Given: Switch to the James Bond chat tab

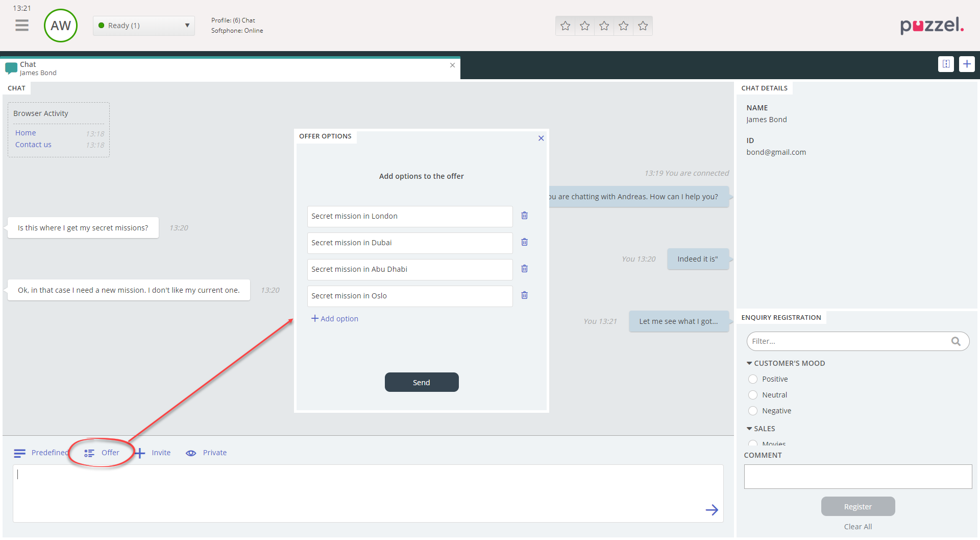Looking at the screenshot, I should click(x=38, y=68).
